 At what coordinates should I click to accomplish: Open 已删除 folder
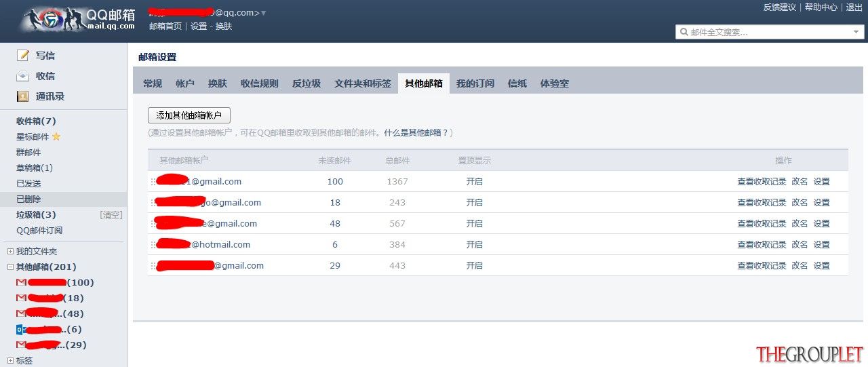pyautogui.click(x=28, y=199)
